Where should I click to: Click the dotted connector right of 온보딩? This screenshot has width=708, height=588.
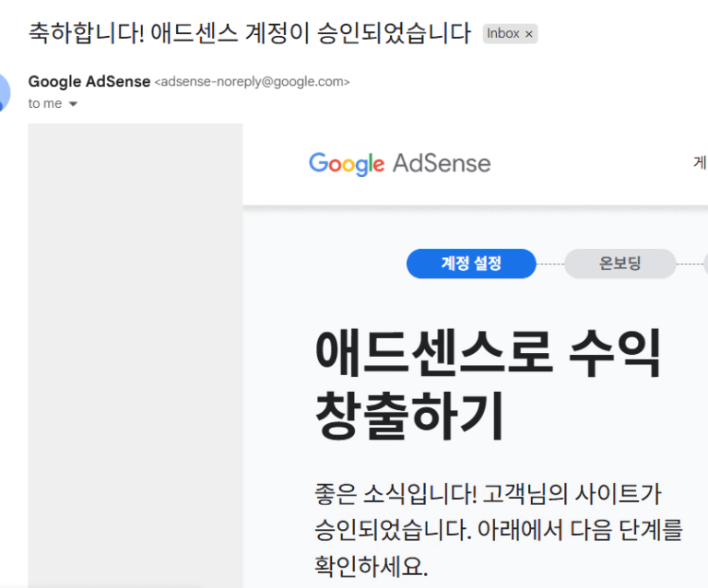[690, 264]
